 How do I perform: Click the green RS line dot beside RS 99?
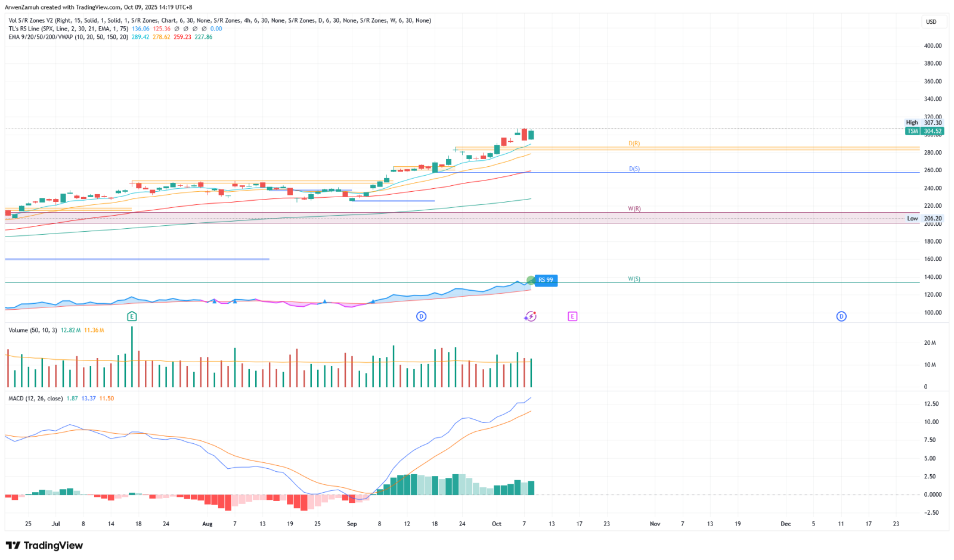531,280
